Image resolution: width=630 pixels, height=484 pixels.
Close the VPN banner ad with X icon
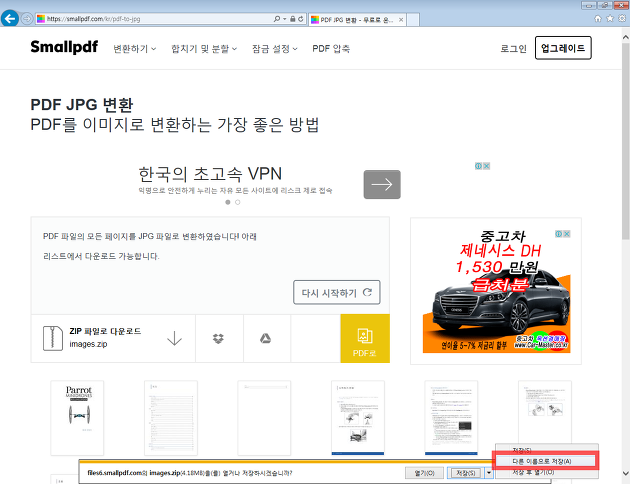click(x=487, y=166)
